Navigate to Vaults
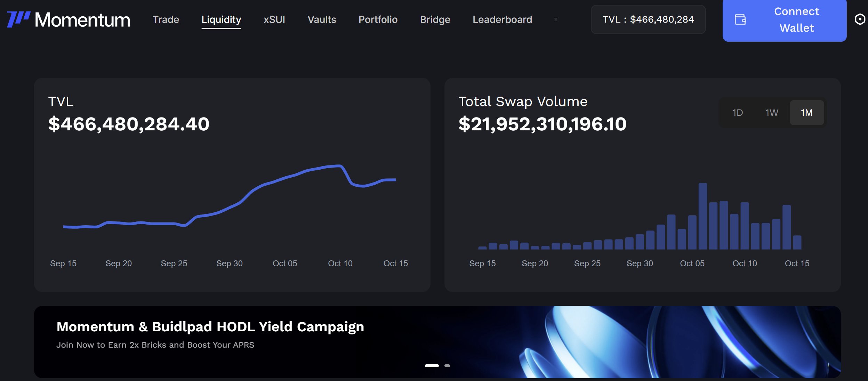 (322, 19)
